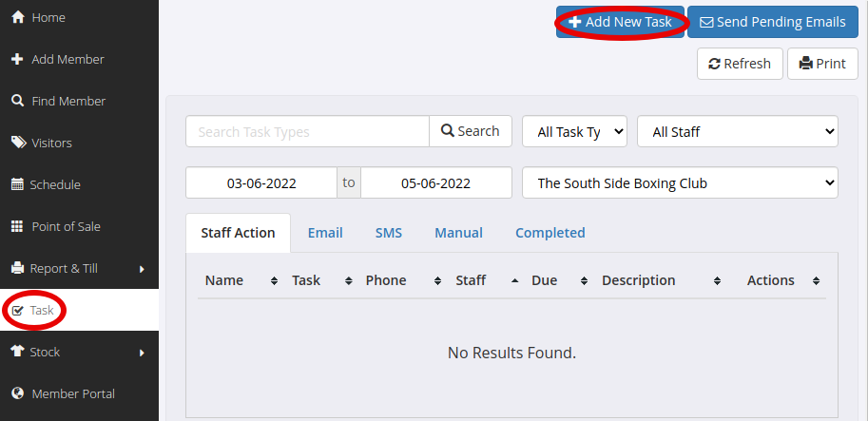Click the Search Task Types input field
Screen dimensions: 868x421
click(x=307, y=132)
